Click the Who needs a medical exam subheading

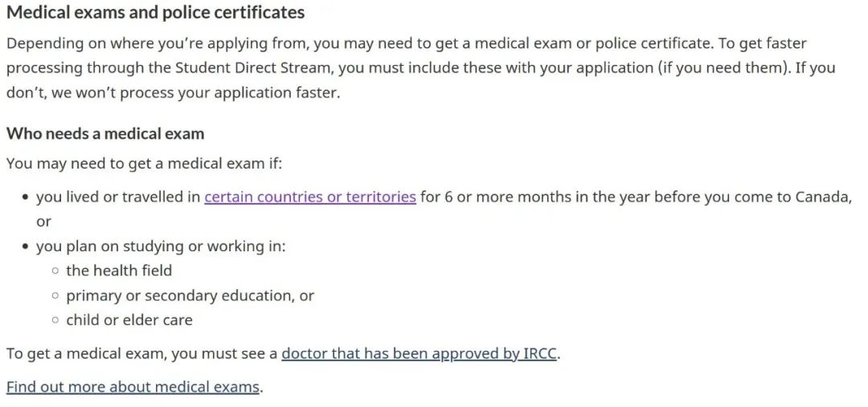pyautogui.click(x=105, y=134)
